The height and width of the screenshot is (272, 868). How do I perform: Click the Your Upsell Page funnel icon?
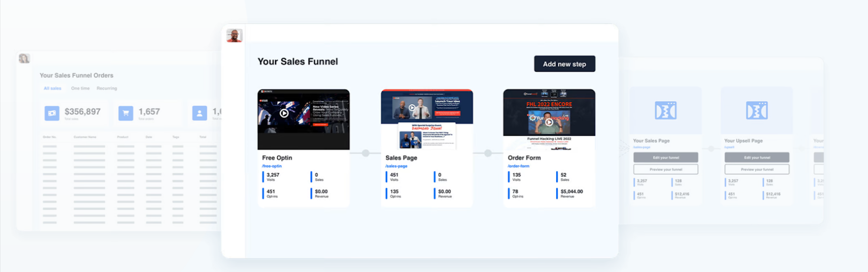click(x=757, y=110)
